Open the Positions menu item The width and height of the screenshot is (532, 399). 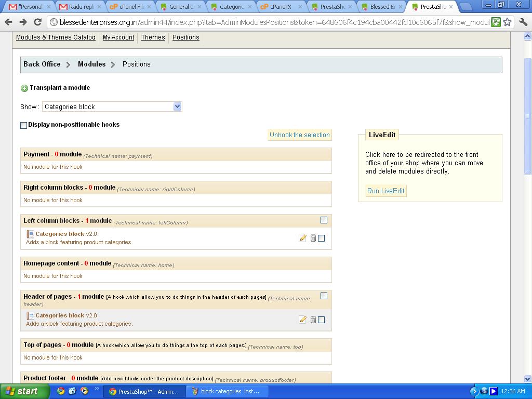pos(186,37)
